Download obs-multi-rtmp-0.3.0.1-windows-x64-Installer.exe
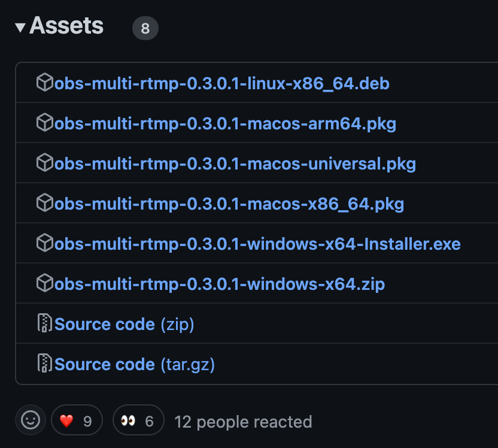498x448 pixels. [x=257, y=244]
